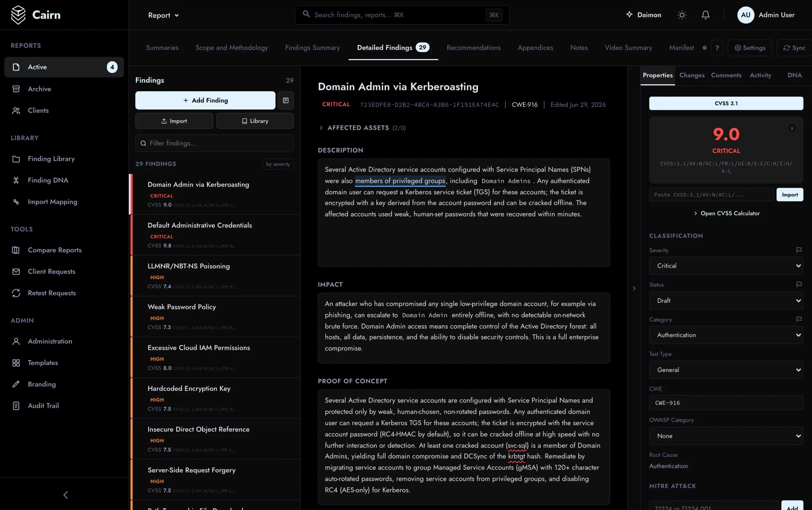Open Templates page
Image resolution: width=812 pixels, height=510 pixels.
tap(64, 363)
